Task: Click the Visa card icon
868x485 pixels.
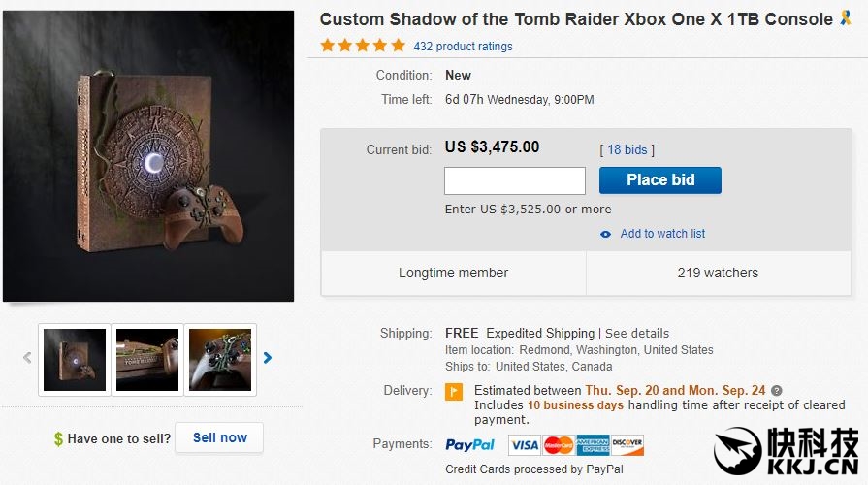Action: (x=524, y=445)
